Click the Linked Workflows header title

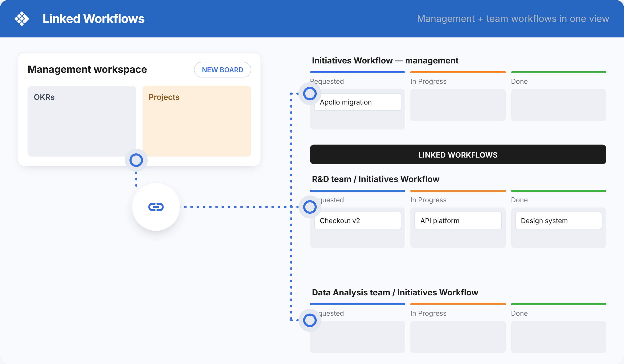click(94, 19)
